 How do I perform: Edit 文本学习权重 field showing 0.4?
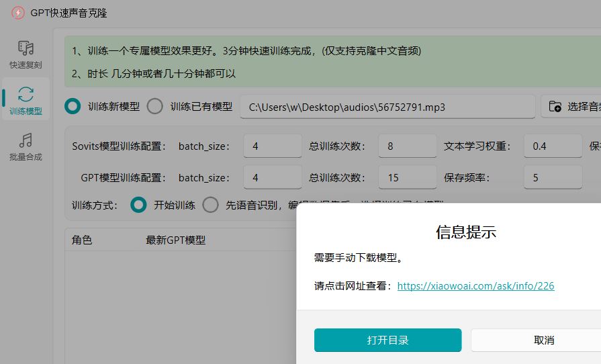pos(552,146)
